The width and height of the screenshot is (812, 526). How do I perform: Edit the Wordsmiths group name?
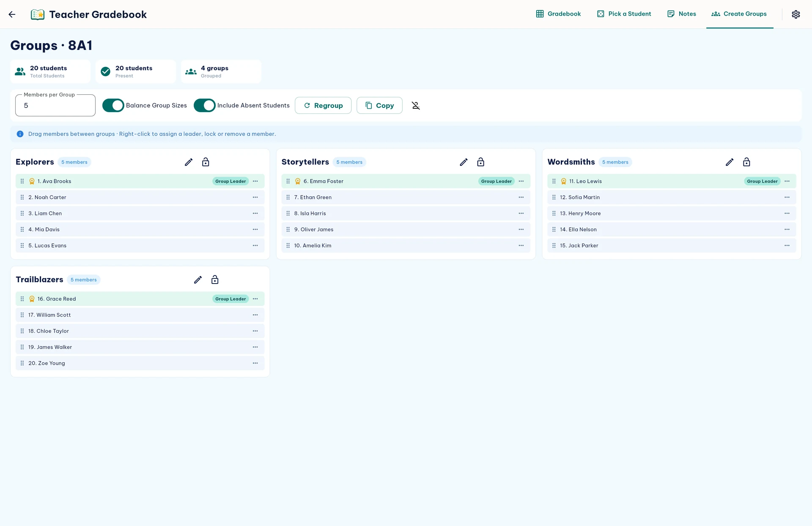[730, 162]
